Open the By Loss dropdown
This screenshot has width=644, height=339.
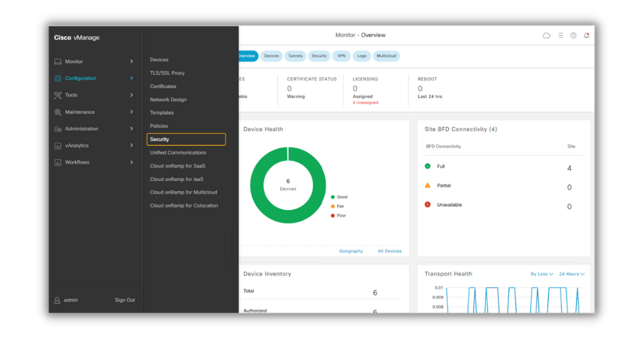542,274
